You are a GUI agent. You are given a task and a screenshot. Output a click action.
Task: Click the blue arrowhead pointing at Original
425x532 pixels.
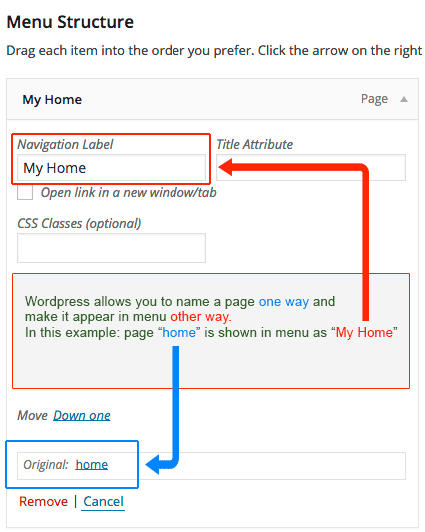pyautogui.click(x=153, y=464)
